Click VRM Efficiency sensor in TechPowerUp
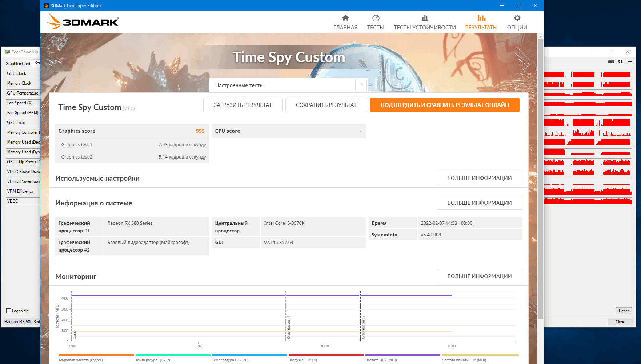The image size is (641, 364). (23, 191)
